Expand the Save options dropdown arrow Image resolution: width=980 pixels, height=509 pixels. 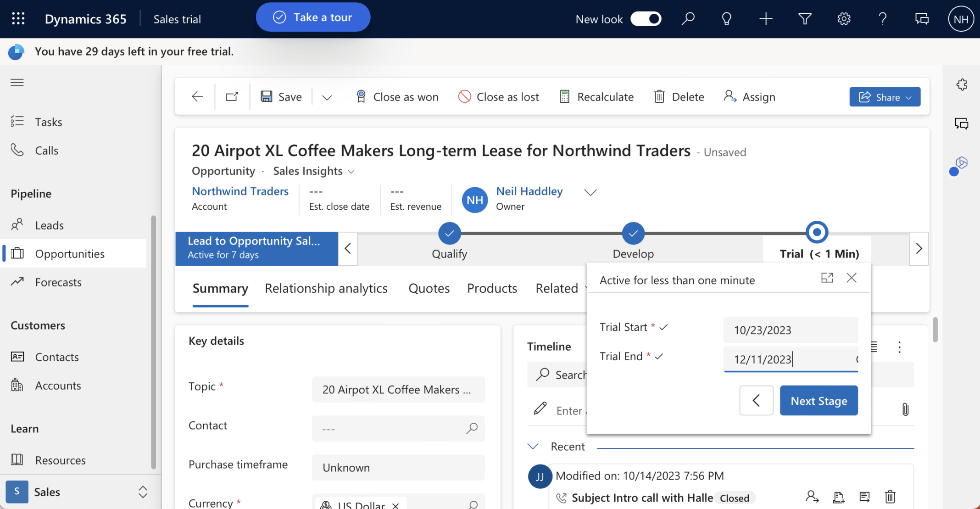click(x=327, y=97)
